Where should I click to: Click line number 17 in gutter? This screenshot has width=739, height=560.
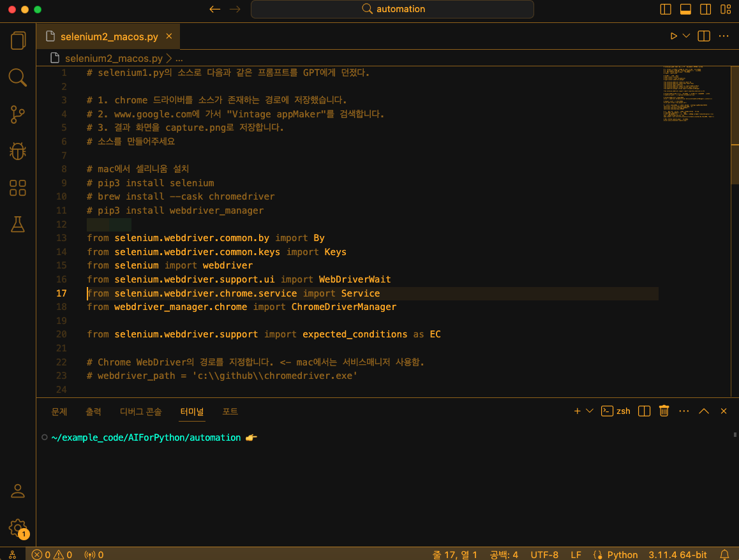tap(61, 293)
